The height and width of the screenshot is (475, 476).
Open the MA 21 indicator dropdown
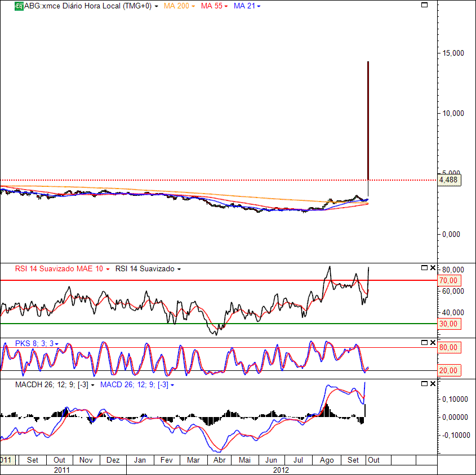(259, 6)
